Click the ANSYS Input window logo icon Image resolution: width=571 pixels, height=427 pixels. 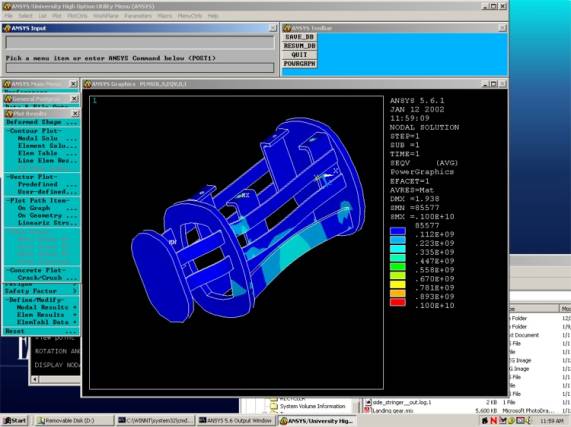[7, 28]
